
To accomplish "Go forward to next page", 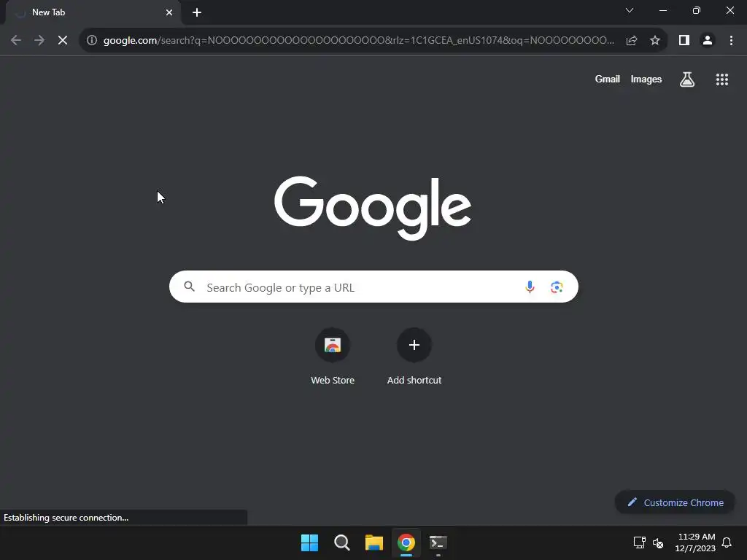I will 39,41.
